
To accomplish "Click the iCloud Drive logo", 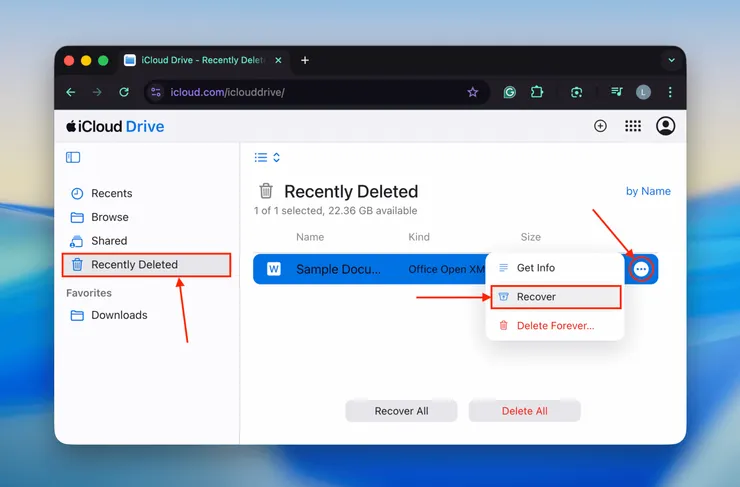I will (x=115, y=126).
